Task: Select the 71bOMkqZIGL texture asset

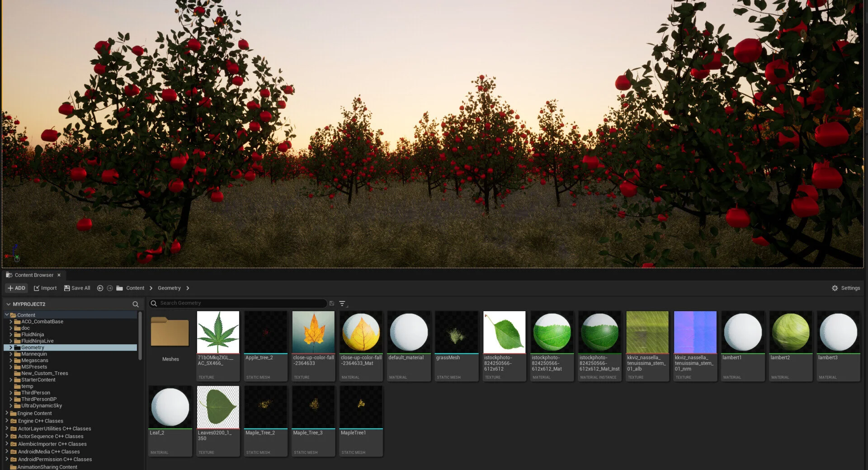Action: point(218,346)
